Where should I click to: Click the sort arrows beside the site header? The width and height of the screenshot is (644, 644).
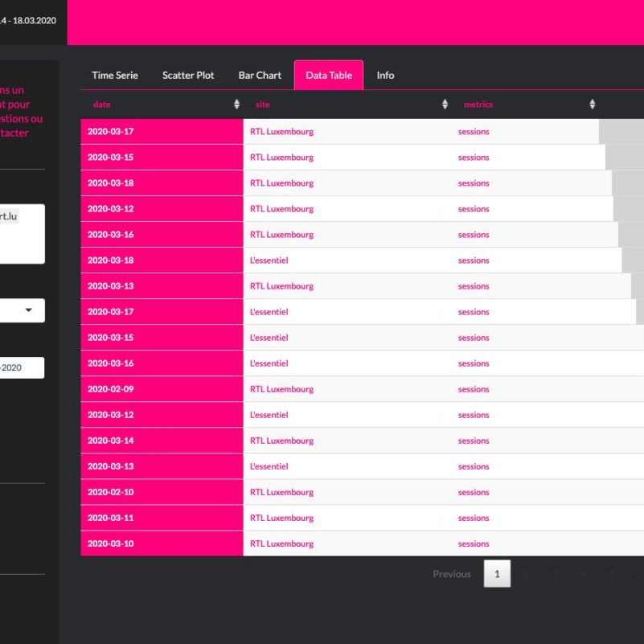(x=445, y=105)
